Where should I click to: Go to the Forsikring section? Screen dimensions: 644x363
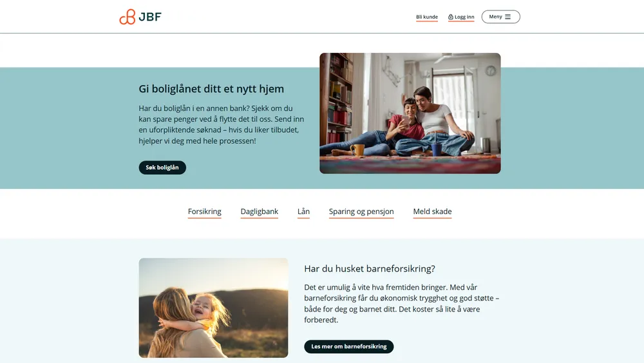pos(205,211)
